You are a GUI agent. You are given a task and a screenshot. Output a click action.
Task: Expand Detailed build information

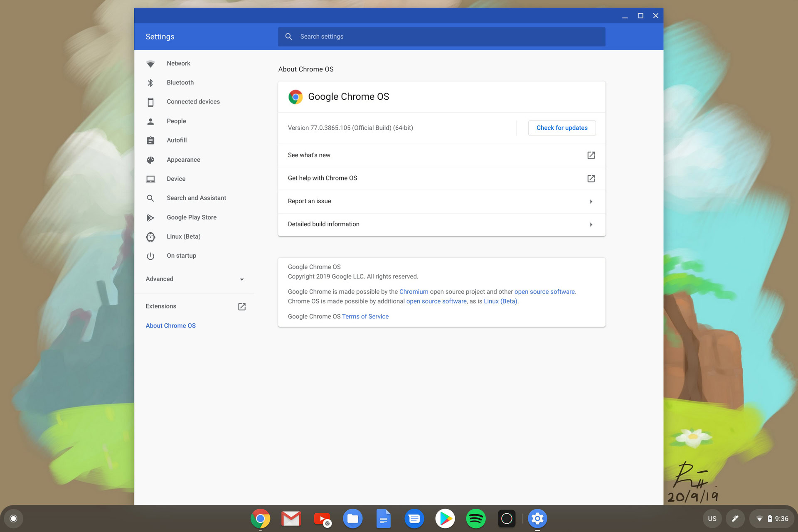(591, 224)
